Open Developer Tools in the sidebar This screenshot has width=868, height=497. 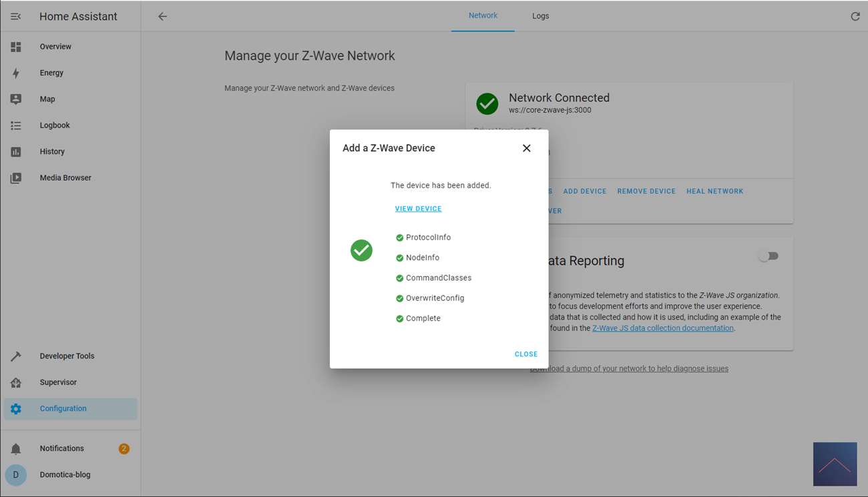70,356
